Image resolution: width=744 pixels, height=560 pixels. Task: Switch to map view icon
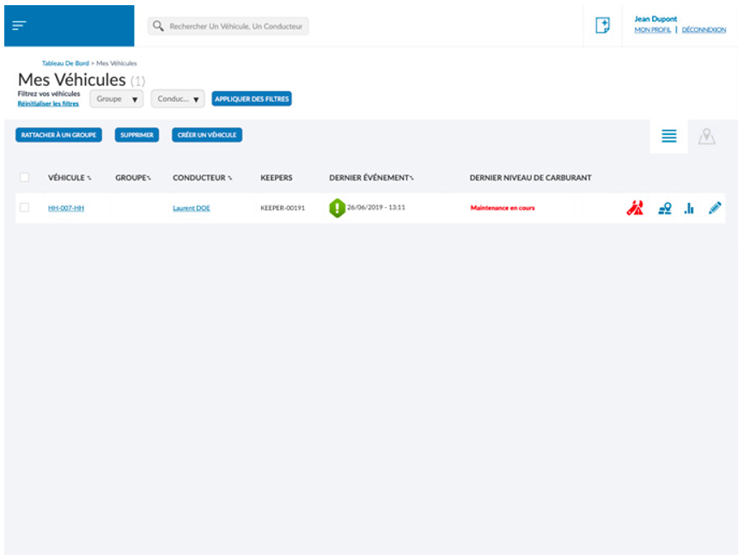pyautogui.click(x=706, y=137)
